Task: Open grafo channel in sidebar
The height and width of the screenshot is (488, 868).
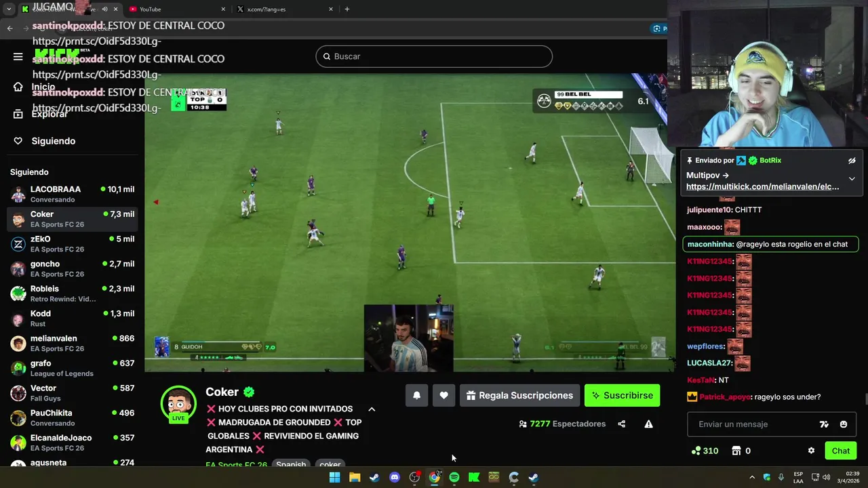Action: pyautogui.click(x=72, y=368)
